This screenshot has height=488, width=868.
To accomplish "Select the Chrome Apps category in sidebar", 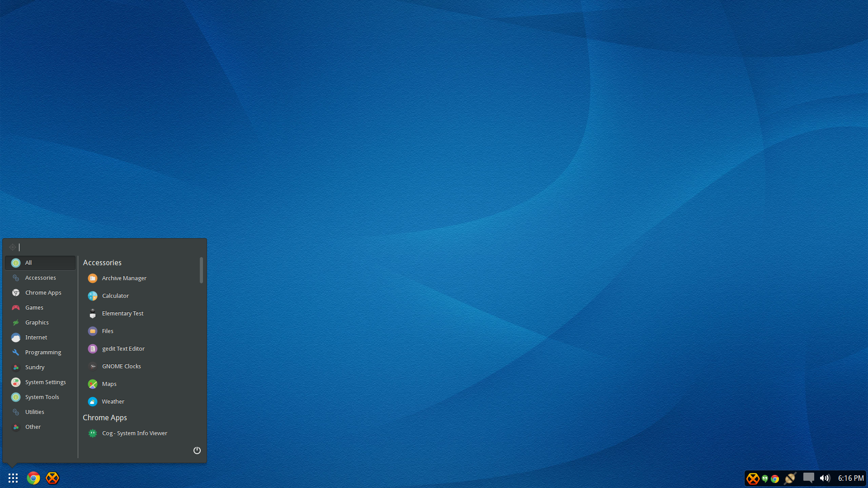I will [x=40, y=292].
